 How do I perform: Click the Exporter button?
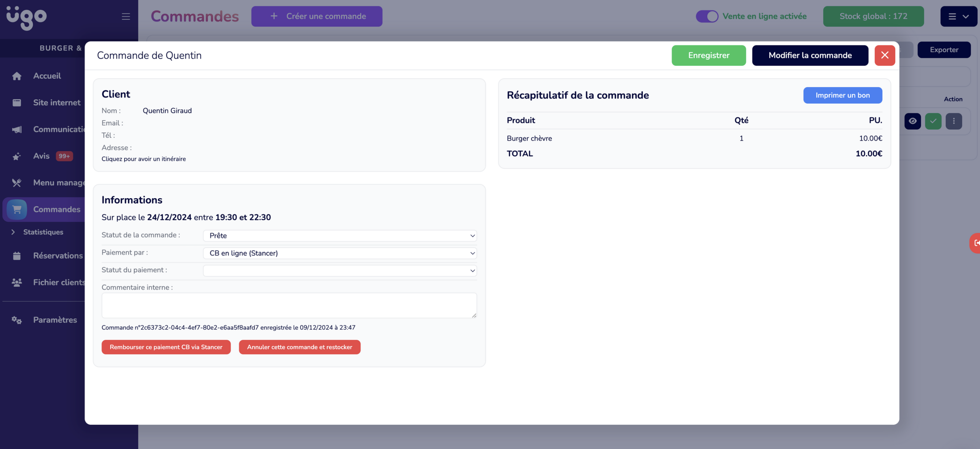[944, 50]
